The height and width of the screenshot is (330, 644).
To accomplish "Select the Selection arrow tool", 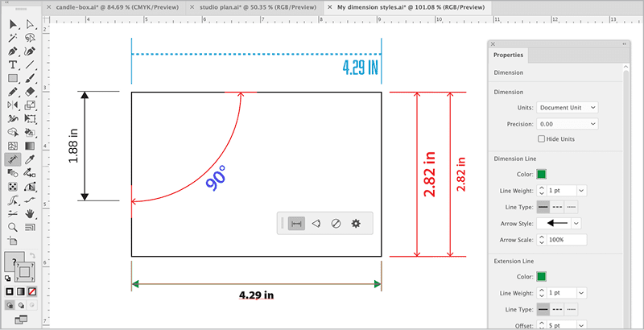I will 13,24.
